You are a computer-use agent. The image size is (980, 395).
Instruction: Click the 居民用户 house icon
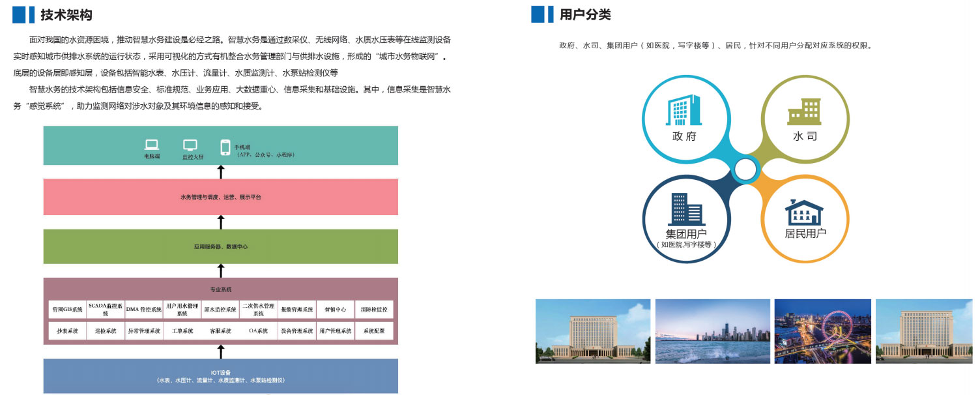804,212
